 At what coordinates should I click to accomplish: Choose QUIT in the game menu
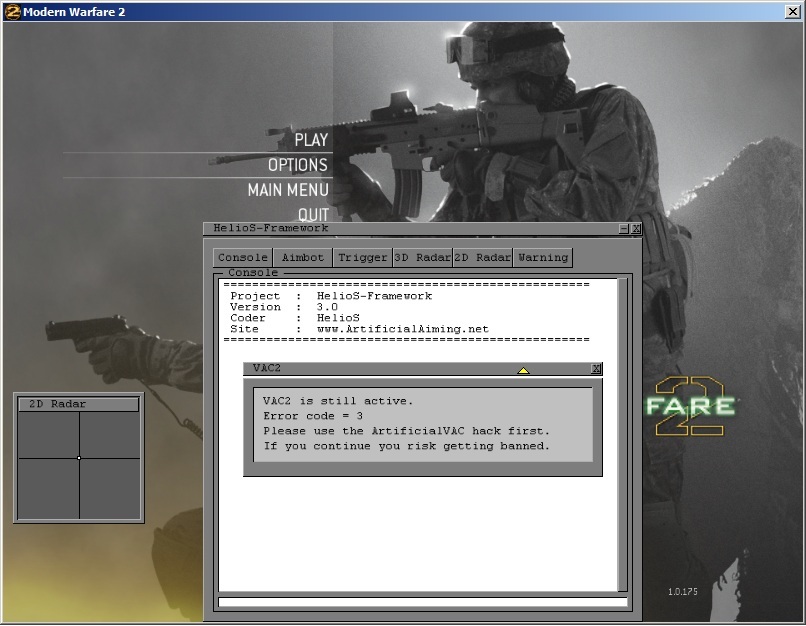(x=313, y=214)
